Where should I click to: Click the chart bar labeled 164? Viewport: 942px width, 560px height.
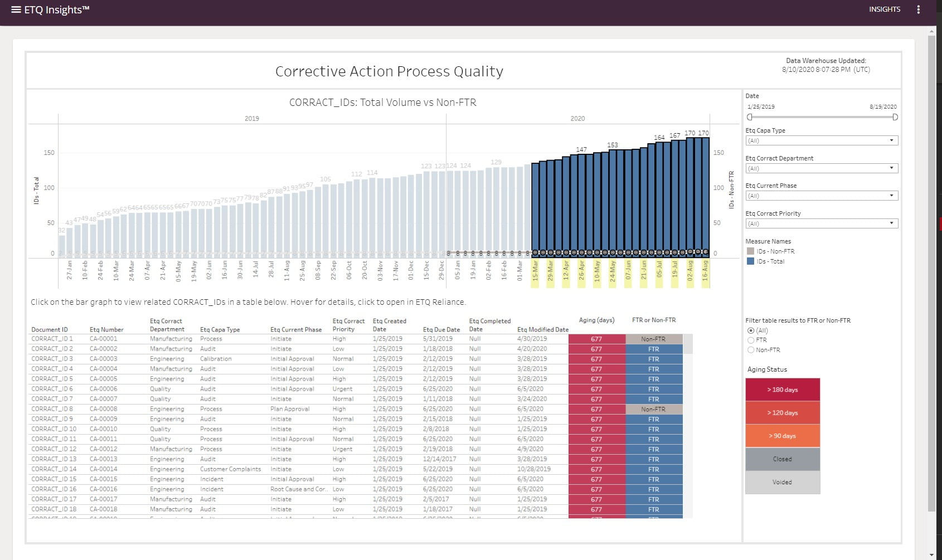point(659,199)
